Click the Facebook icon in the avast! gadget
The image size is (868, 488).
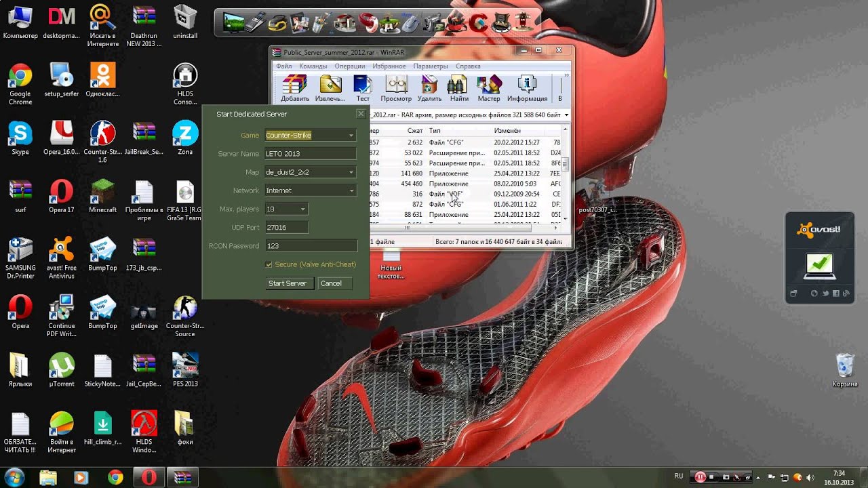click(x=836, y=293)
